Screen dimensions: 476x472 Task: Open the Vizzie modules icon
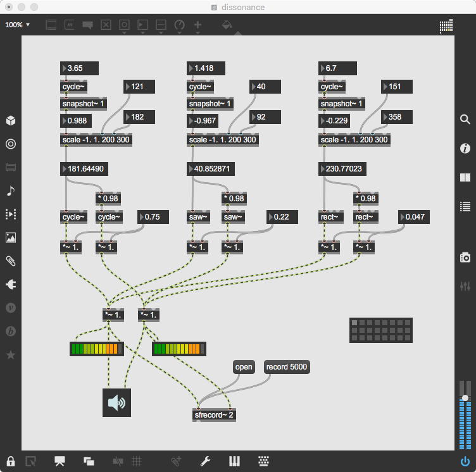coord(11,307)
